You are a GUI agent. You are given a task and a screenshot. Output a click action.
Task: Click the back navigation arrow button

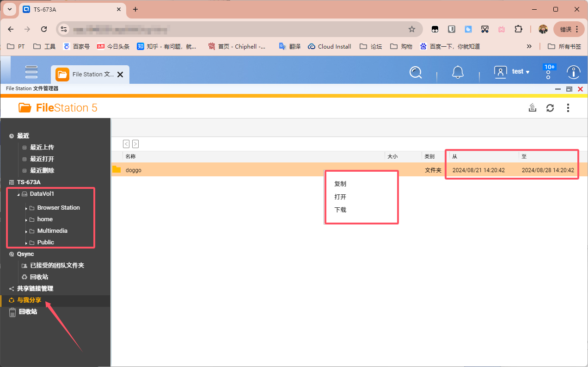tap(126, 144)
